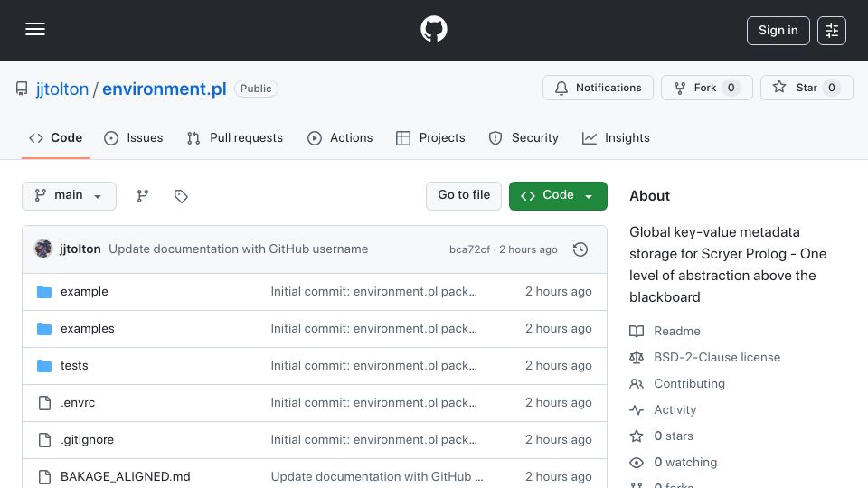Open the example folder
This screenshot has height=488, width=868.
tap(84, 292)
